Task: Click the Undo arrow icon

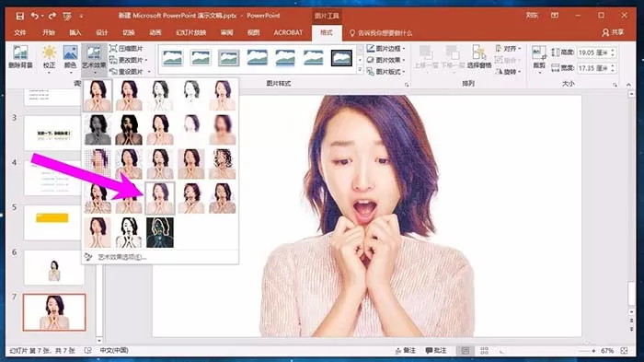Action: point(35,16)
